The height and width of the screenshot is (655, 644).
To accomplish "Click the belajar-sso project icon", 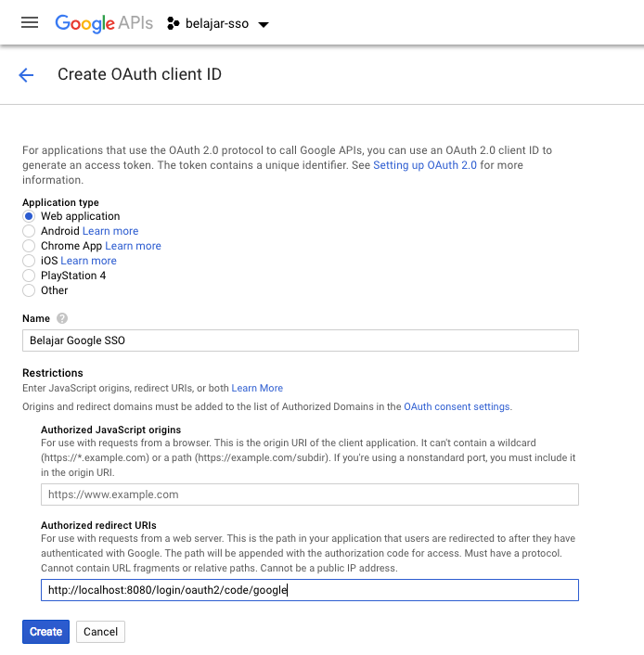I will pos(173,23).
